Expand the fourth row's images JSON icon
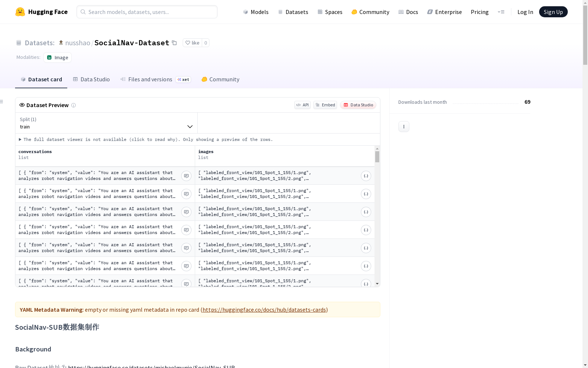 pyautogui.click(x=366, y=230)
